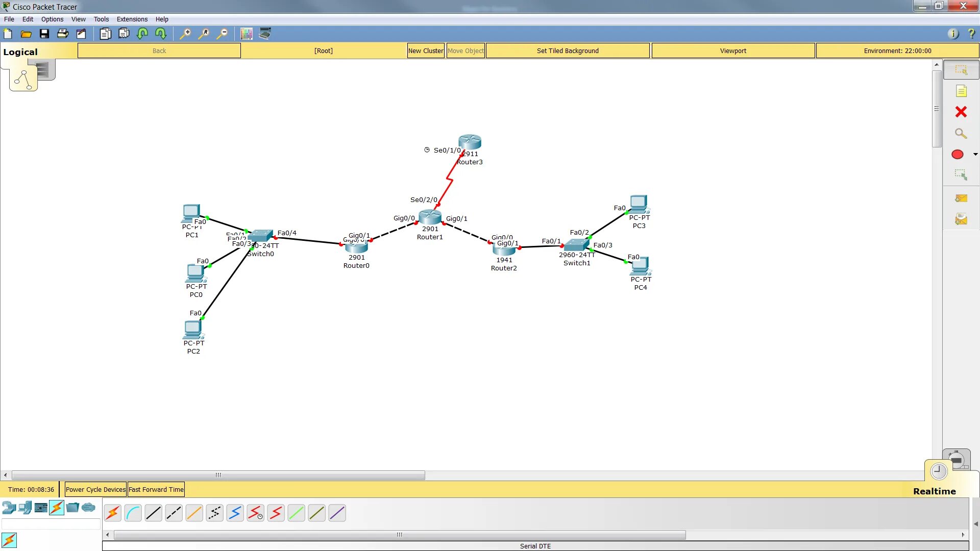The image size is (980, 551).
Task: Switch to Realtime mode clock tab
Action: 938,471
